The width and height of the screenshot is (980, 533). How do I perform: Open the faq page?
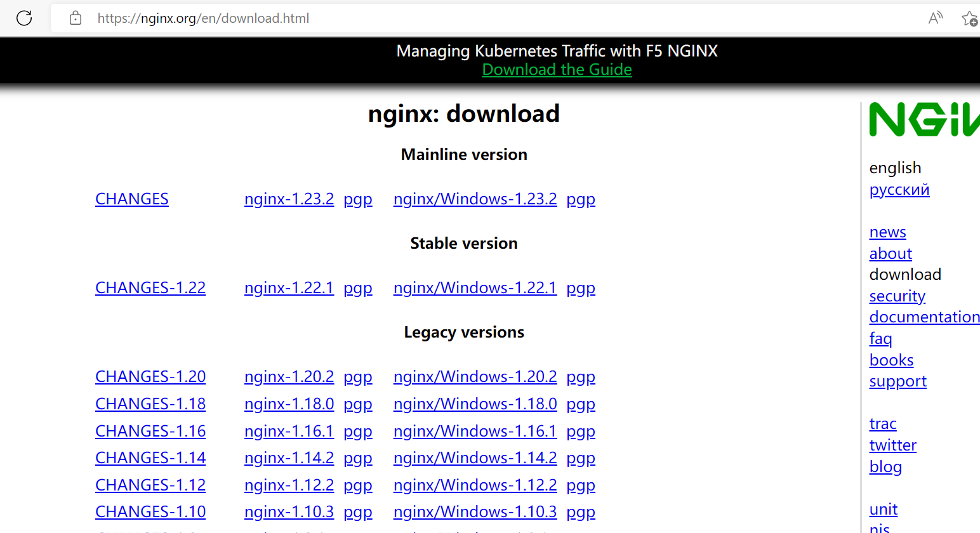tap(880, 339)
